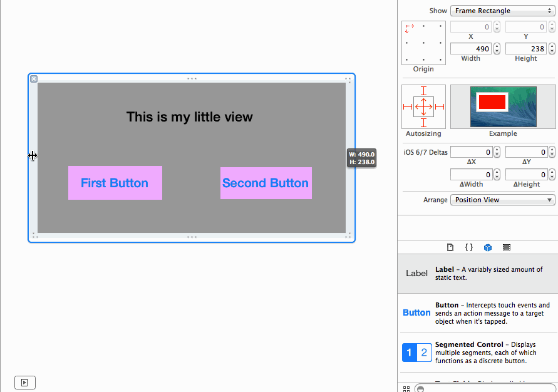The width and height of the screenshot is (558, 392).
Task: Switch to the Code Snippet library
Action: click(468, 247)
